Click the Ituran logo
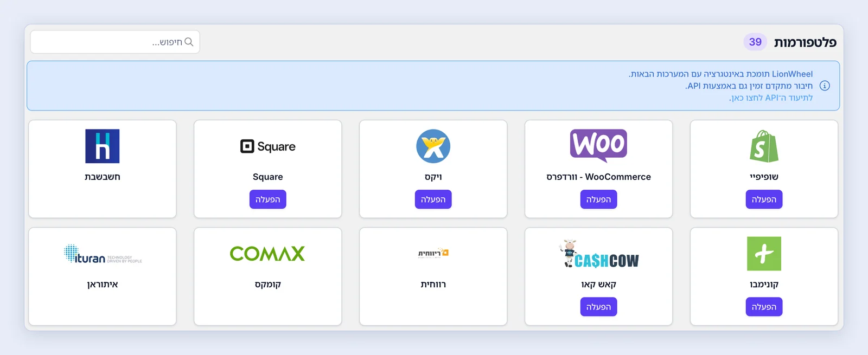Image resolution: width=868 pixels, height=355 pixels. (x=103, y=254)
